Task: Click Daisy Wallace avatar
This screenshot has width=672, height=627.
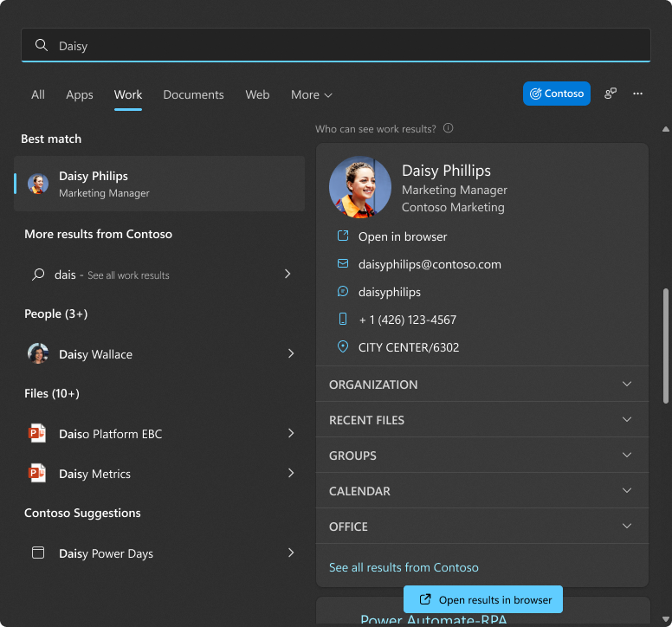Action: coord(38,353)
